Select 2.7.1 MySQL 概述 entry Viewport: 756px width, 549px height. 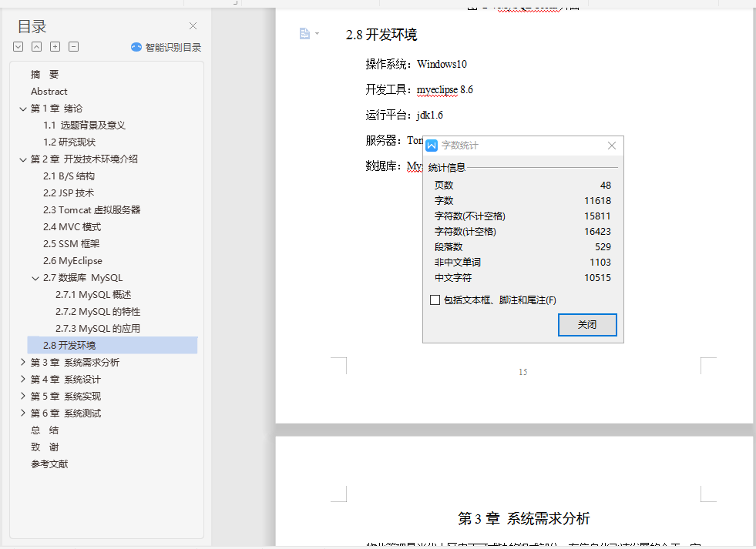pyautogui.click(x=93, y=295)
